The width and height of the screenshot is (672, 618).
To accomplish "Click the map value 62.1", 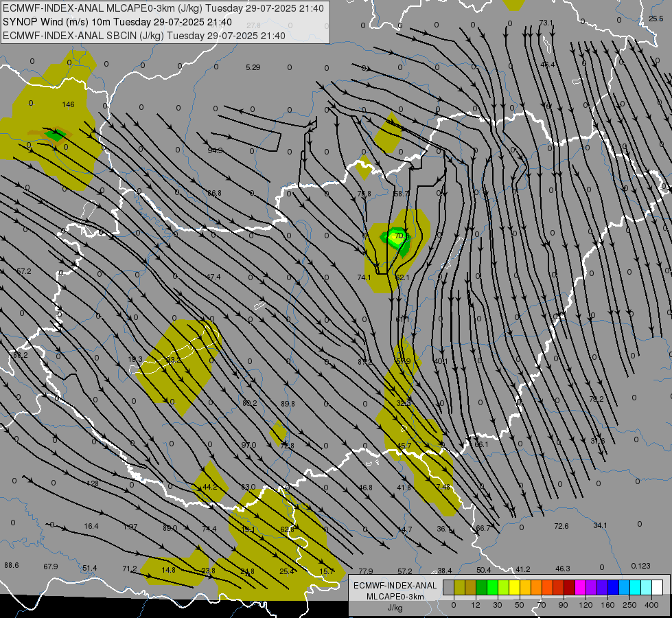I will 402,277.
